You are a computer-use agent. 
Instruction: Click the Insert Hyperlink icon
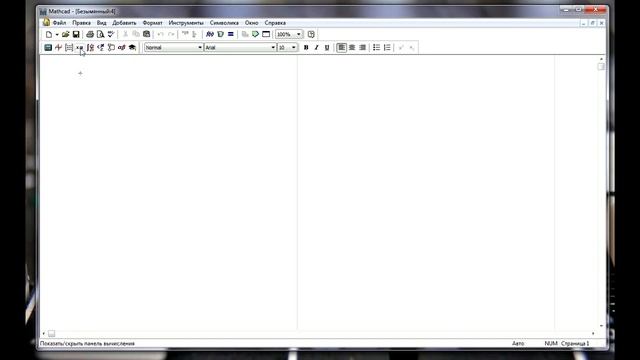point(245,34)
